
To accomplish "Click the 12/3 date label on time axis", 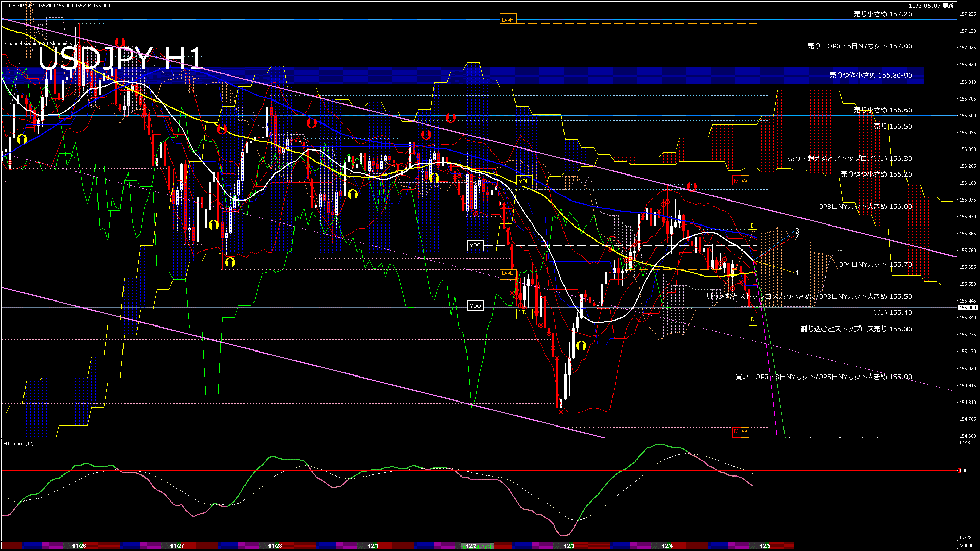I will [x=569, y=546].
